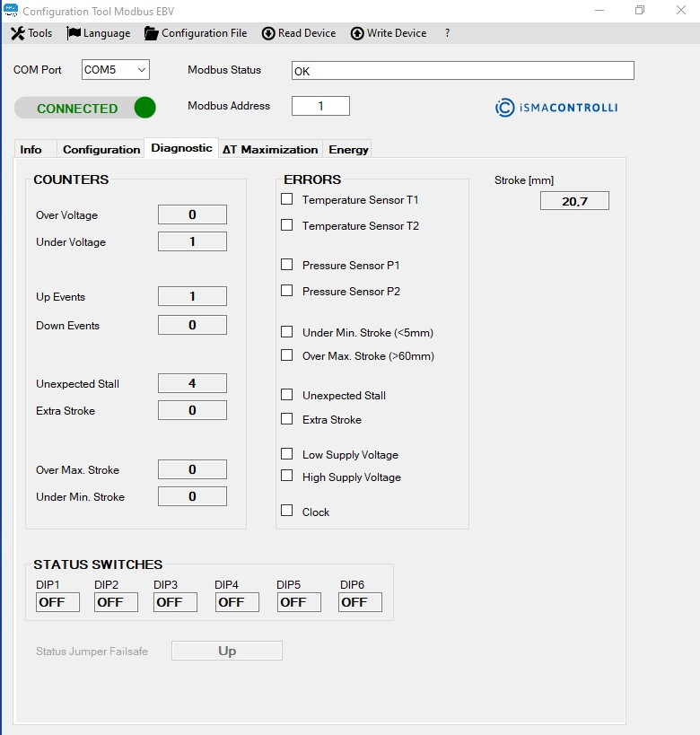Open the question mark help menu
Image resolution: width=700 pixels, height=735 pixels.
[447, 33]
